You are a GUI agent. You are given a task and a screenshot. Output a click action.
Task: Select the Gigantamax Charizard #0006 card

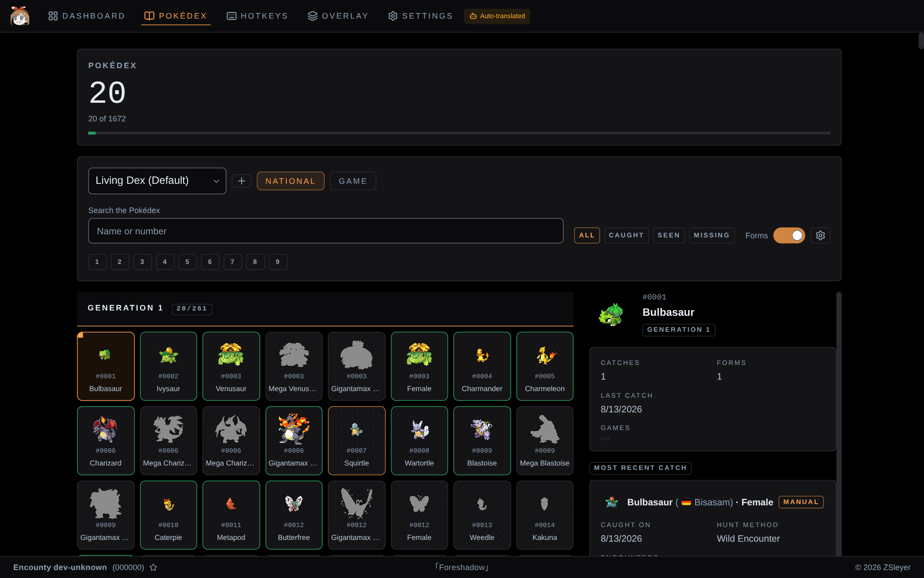click(x=294, y=441)
